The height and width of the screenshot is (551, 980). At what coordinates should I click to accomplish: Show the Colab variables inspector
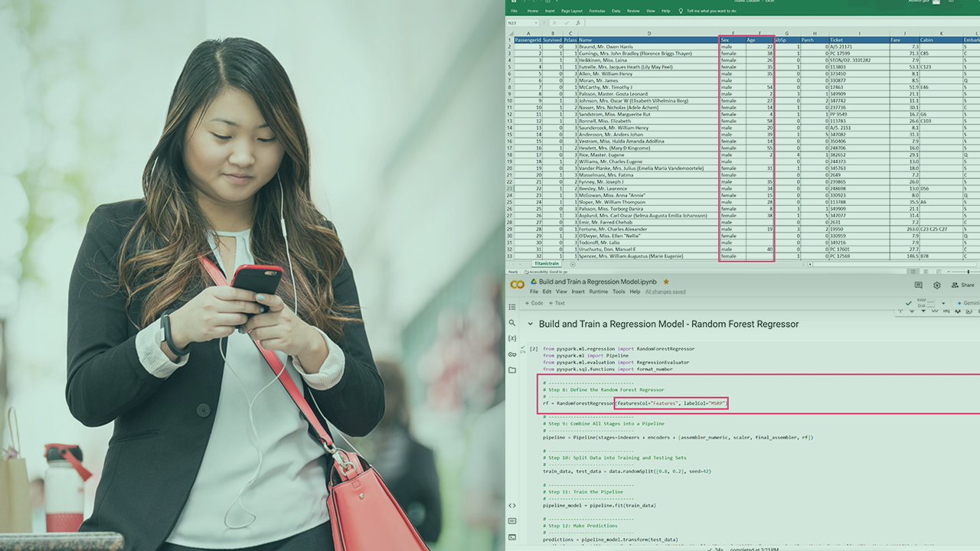click(x=512, y=338)
